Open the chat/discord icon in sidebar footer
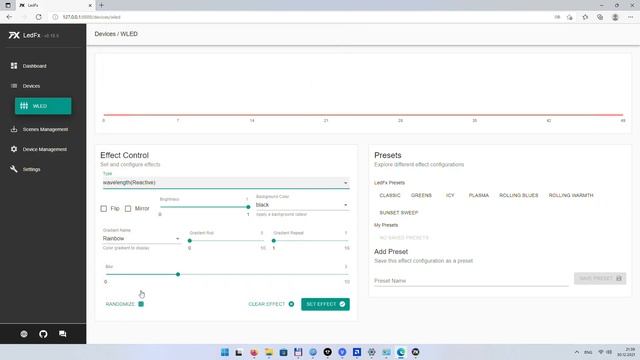640x360 pixels. 62,334
